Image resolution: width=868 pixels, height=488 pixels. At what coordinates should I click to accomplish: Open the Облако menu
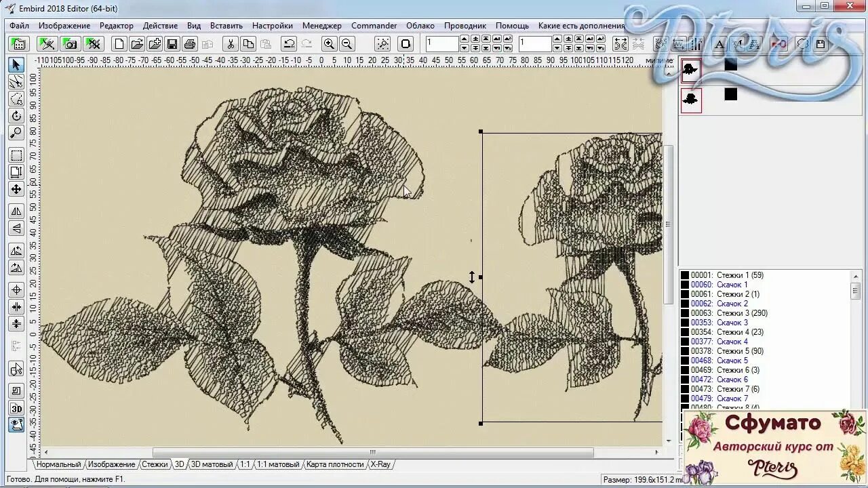coord(420,26)
